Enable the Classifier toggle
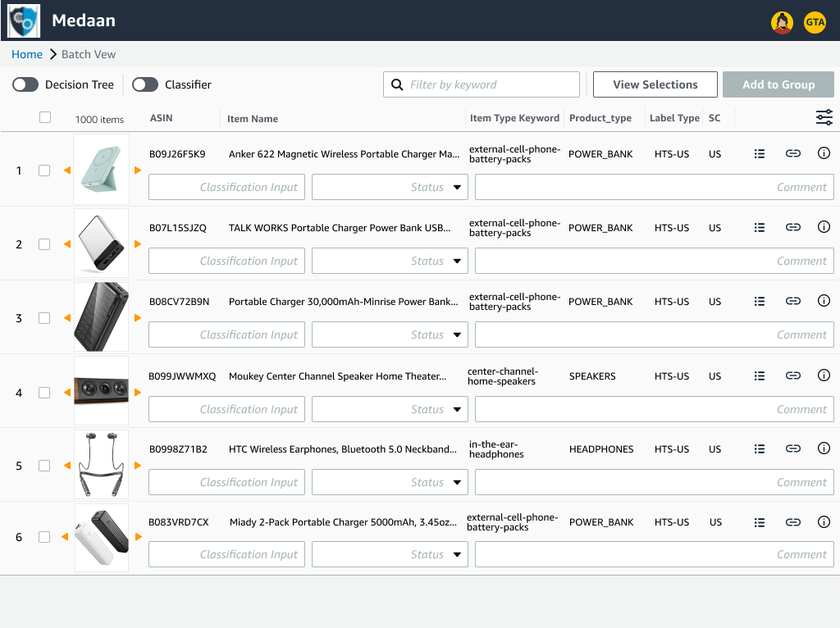This screenshot has width=840, height=628. tap(145, 84)
